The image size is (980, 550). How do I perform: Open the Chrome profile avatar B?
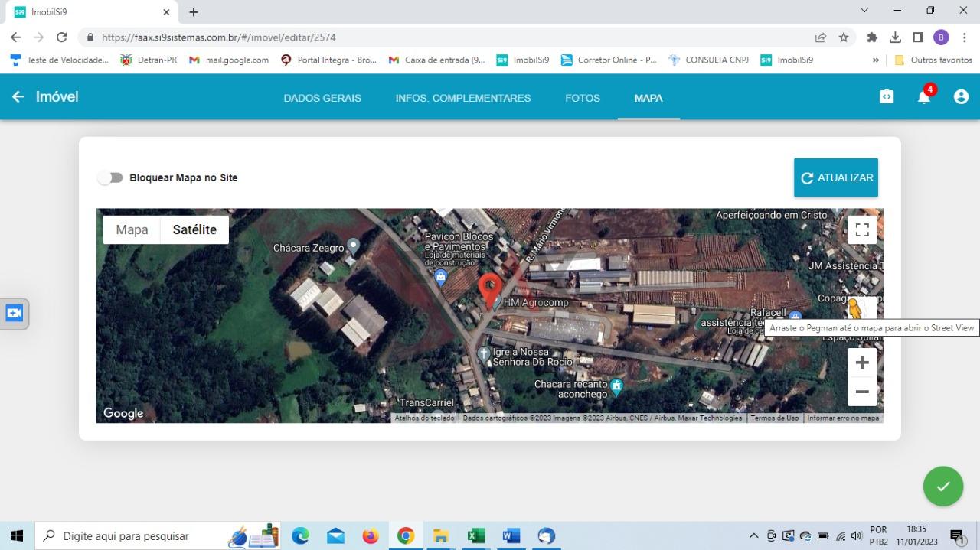(x=941, y=37)
